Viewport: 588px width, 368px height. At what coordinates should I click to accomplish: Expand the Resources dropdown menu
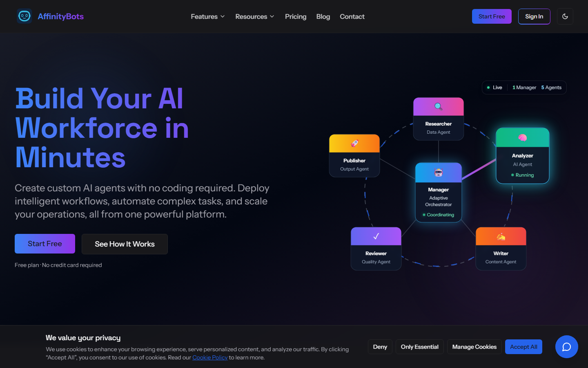254,16
